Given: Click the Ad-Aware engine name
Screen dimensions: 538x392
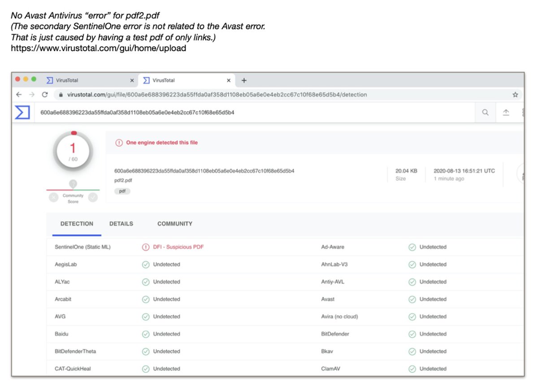Looking at the screenshot, I should pyautogui.click(x=333, y=247).
